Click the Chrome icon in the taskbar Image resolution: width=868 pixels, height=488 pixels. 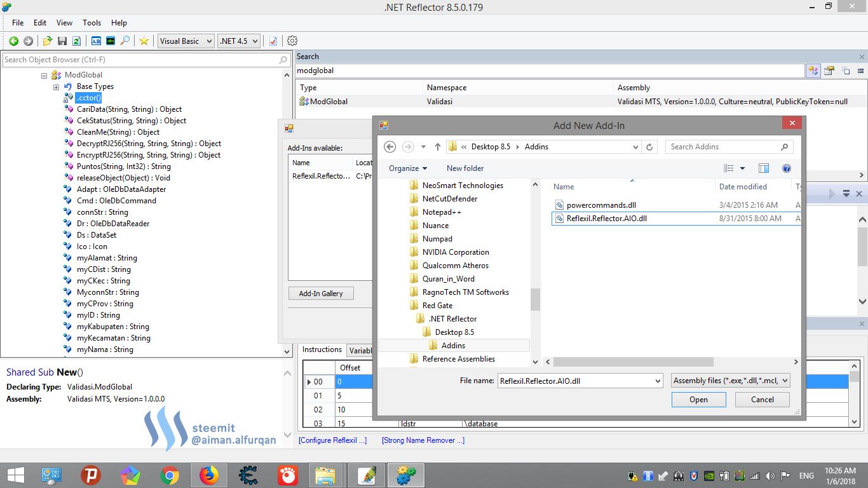pyautogui.click(x=169, y=475)
